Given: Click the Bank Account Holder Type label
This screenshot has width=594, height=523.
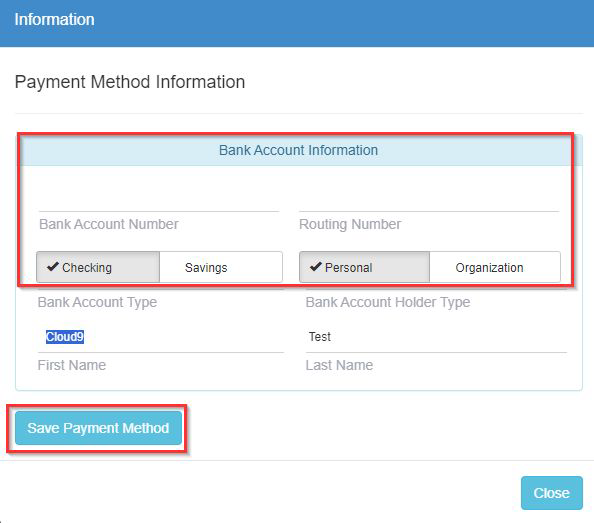Looking at the screenshot, I should click(x=388, y=302).
